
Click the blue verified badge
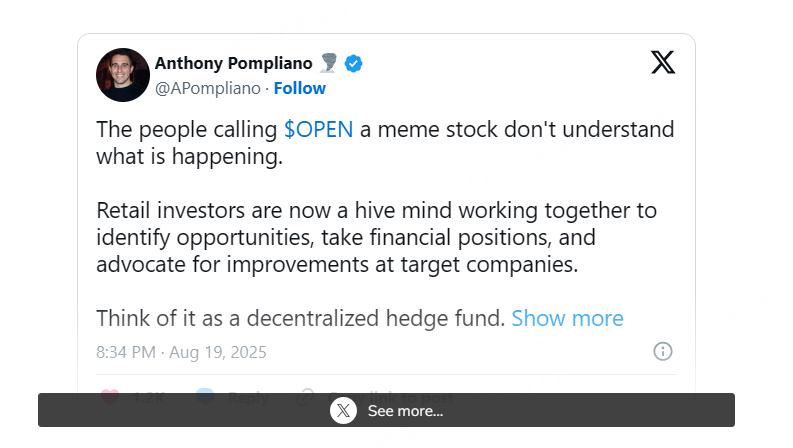click(353, 64)
